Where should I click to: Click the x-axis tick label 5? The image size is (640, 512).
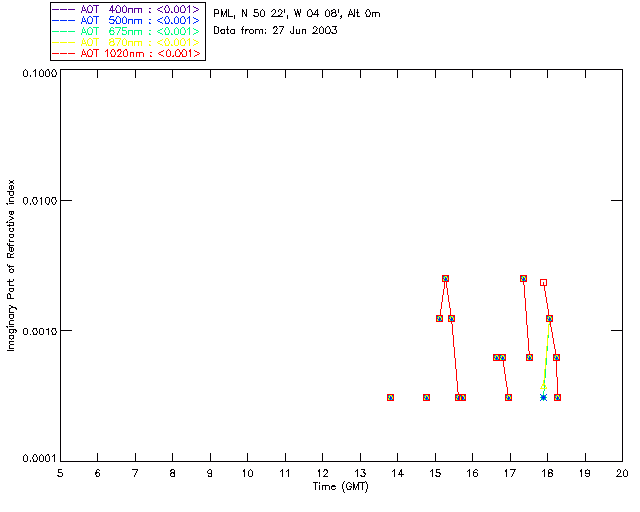[60, 474]
